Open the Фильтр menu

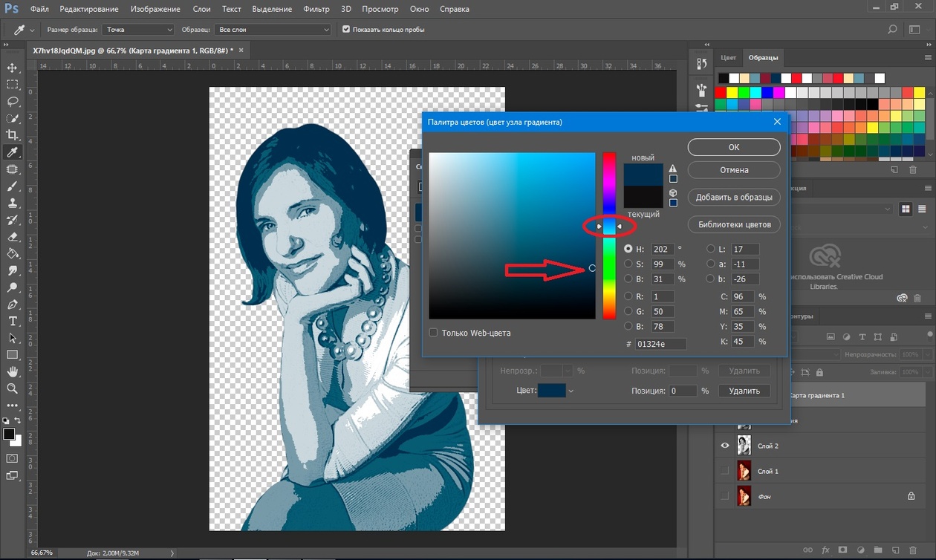[x=316, y=9]
